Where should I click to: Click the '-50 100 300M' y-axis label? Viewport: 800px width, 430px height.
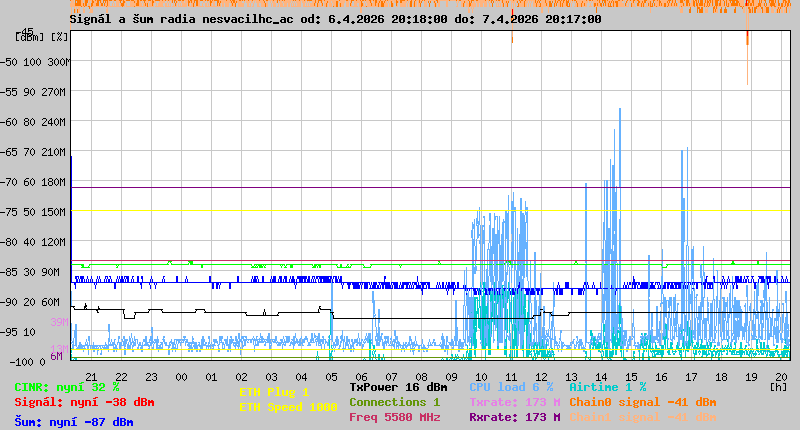coord(34,62)
